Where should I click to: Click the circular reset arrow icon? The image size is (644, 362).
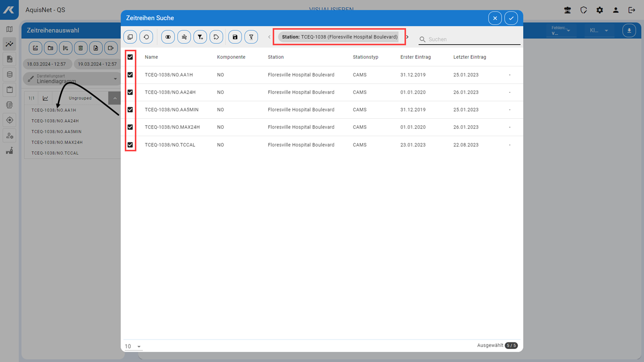coord(146,37)
